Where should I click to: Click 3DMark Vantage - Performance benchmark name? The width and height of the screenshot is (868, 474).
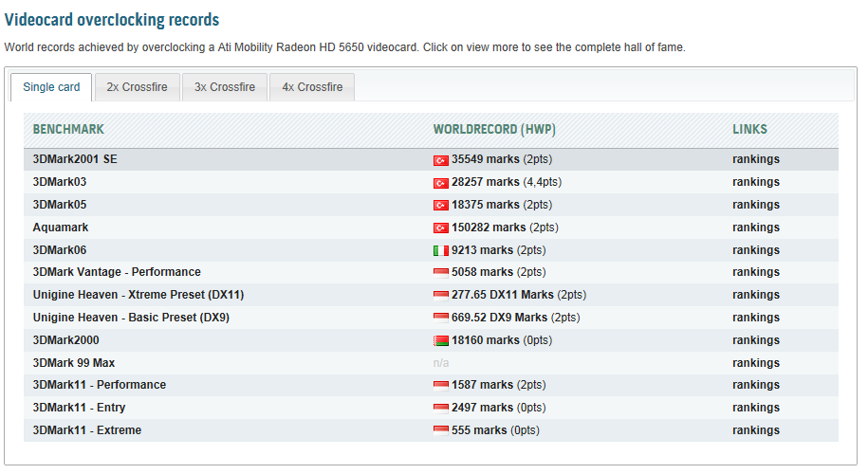[117, 272]
